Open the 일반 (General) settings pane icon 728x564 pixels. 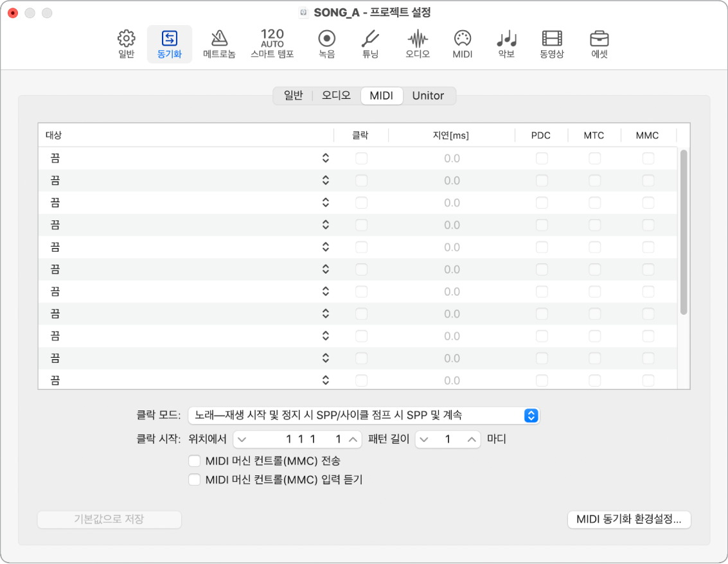[x=127, y=44]
